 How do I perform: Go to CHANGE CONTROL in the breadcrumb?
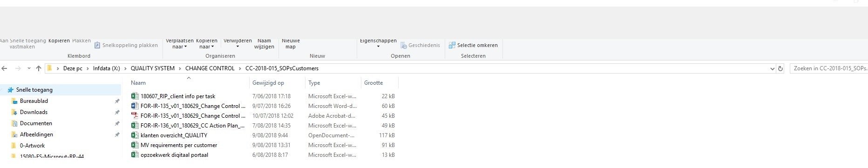coord(210,68)
